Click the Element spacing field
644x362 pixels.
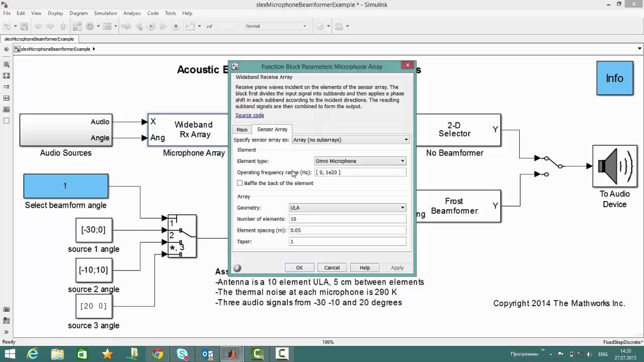[x=347, y=230]
